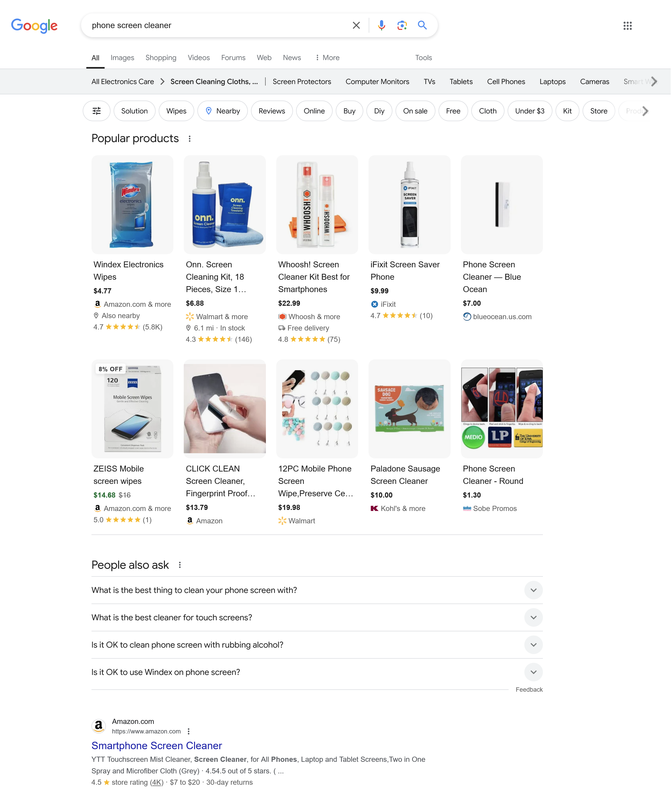
Task: Select the Shopping tab
Action: point(161,57)
